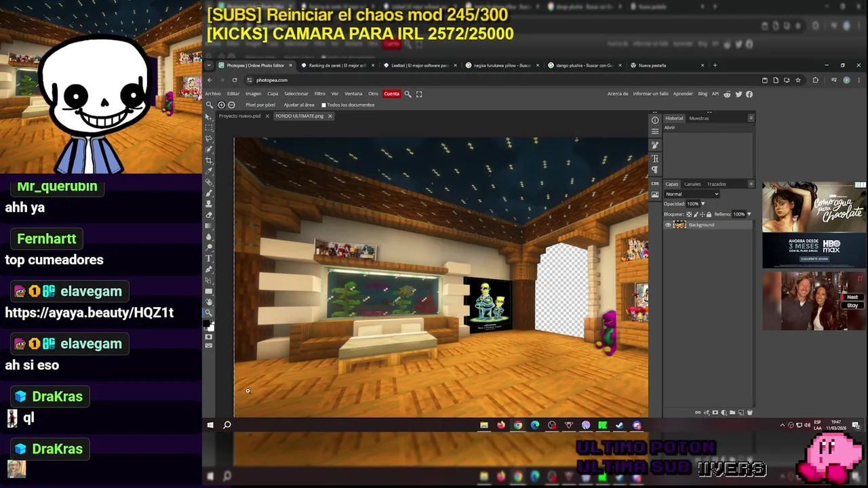Select the Lasso tool
This screenshot has width=868, height=488.
pos(209,138)
